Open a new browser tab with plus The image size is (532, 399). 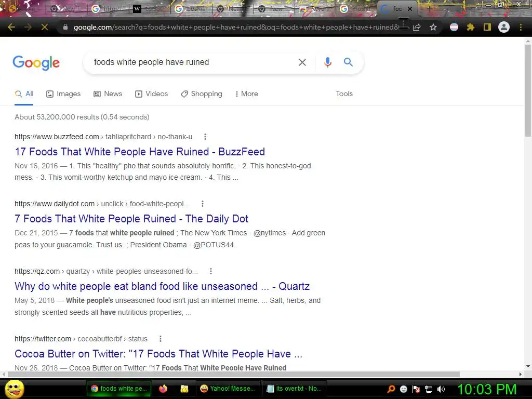tap(429, 9)
